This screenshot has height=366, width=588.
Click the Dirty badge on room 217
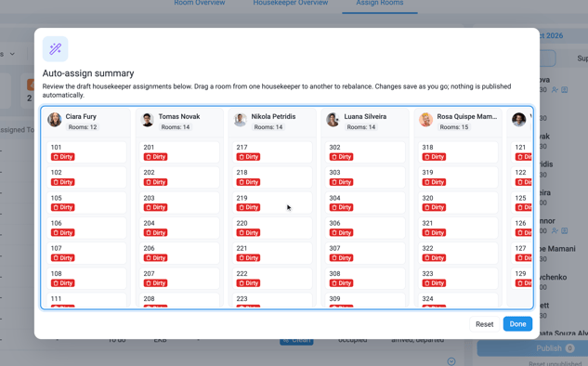(249, 157)
